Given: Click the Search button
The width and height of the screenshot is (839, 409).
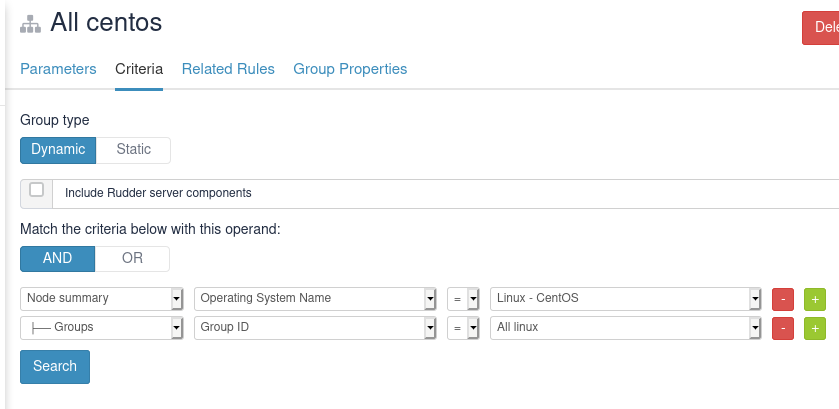Looking at the screenshot, I should click(x=55, y=367).
